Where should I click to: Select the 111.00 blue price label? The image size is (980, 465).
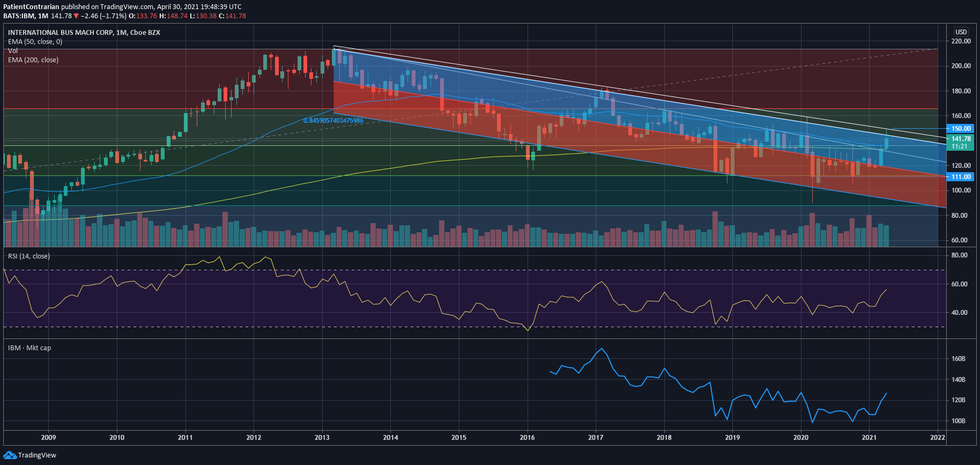(x=961, y=177)
